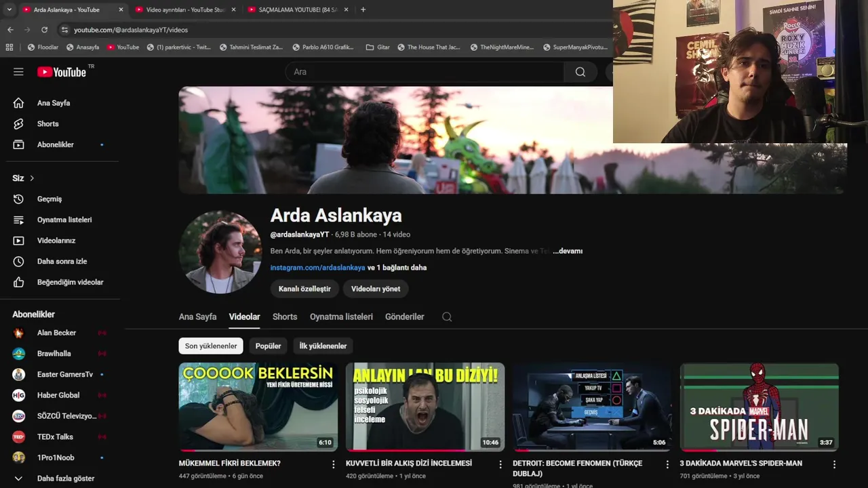
Task: Open the YouTube hamburger guide menu
Action: [18, 72]
